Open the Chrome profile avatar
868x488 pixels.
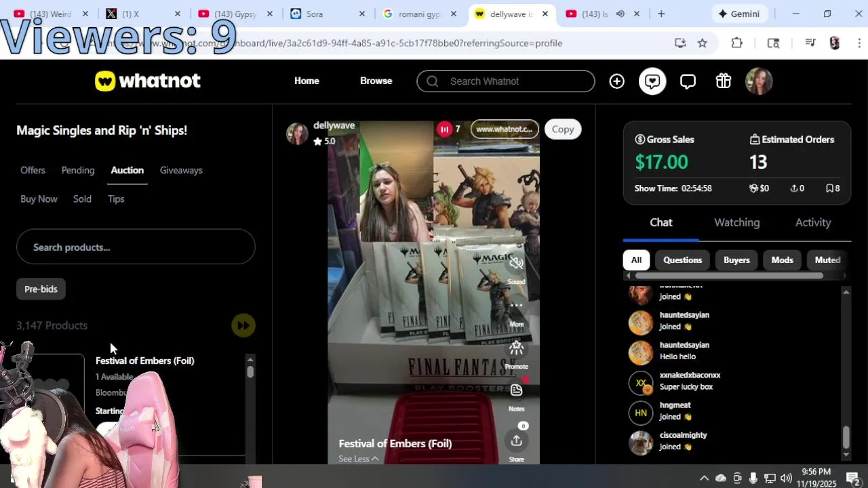(835, 43)
